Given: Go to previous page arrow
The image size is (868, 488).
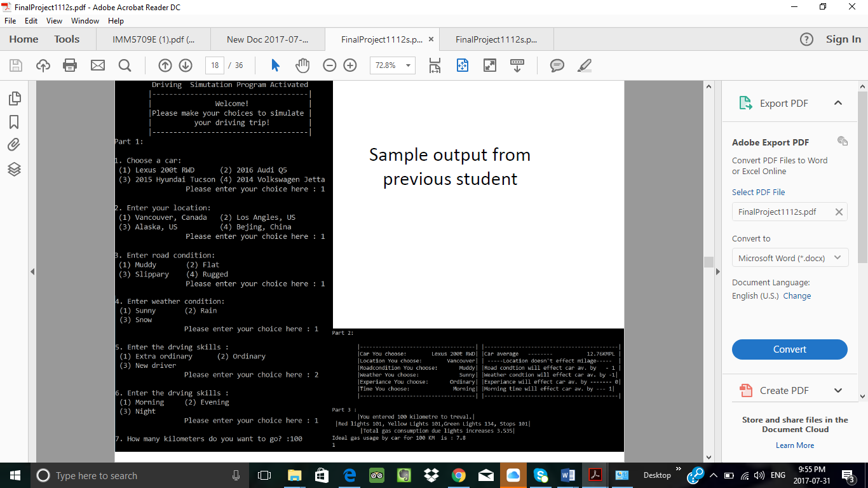Looking at the screenshot, I should pyautogui.click(x=165, y=65).
